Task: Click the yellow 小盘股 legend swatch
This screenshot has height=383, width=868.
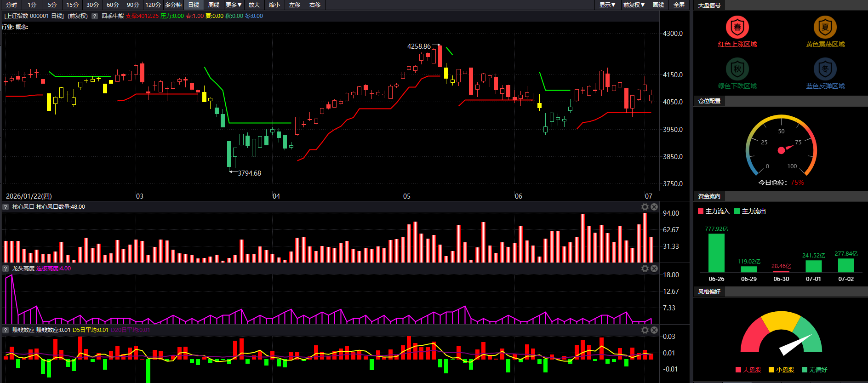Action: 771,370
